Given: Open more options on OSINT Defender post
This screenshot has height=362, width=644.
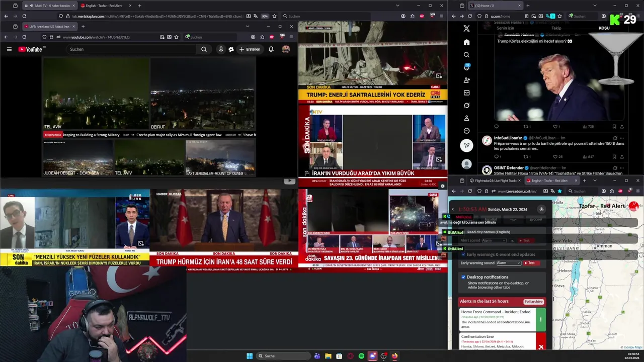Looking at the screenshot, I should pyautogui.click(x=622, y=167).
